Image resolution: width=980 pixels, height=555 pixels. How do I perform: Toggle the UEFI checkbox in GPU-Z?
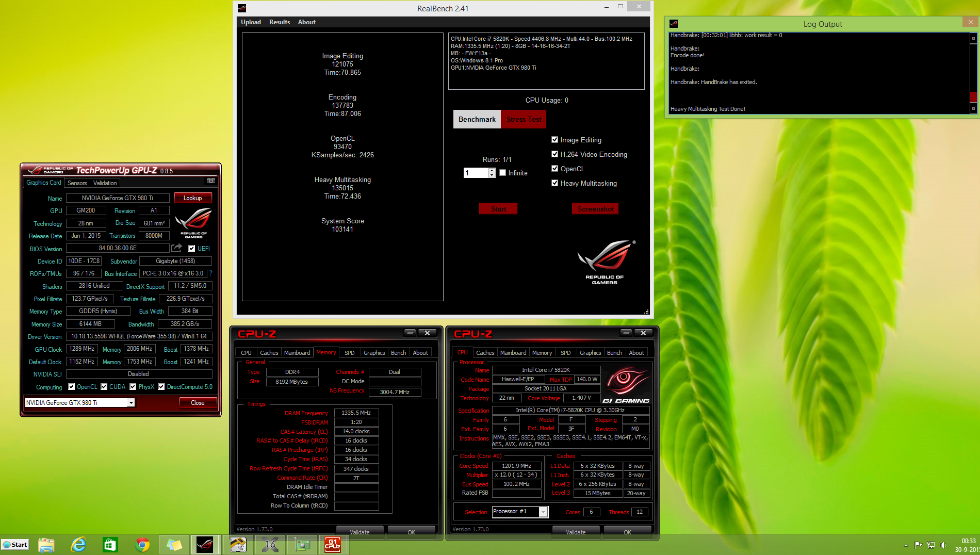tap(192, 249)
